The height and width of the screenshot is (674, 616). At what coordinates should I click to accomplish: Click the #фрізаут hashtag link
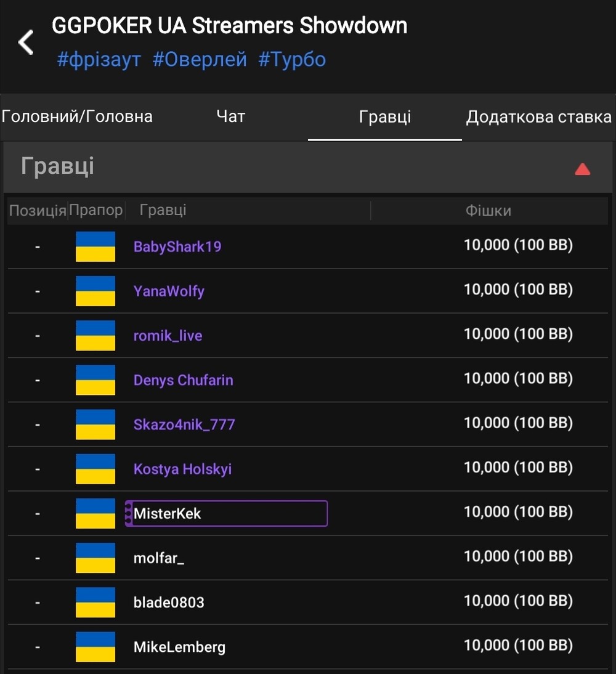point(99,60)
